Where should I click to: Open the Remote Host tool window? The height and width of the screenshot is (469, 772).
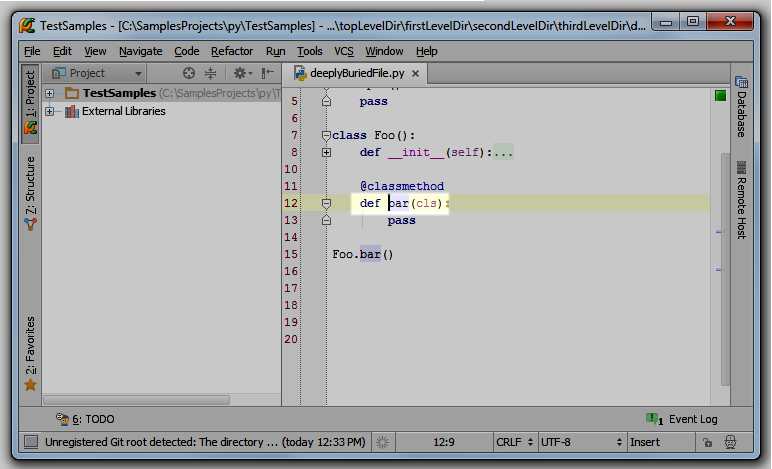coord(741,200)
